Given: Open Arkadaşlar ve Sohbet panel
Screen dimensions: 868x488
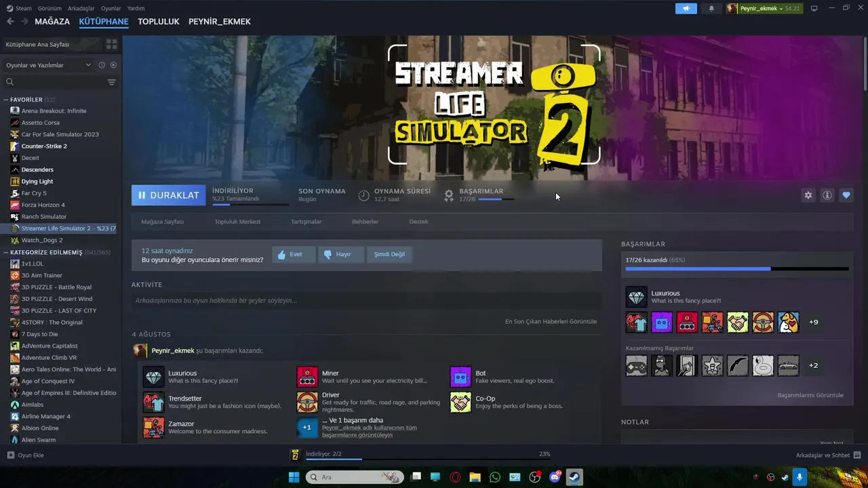Looking at the screenshot, I should coord(828,455).
